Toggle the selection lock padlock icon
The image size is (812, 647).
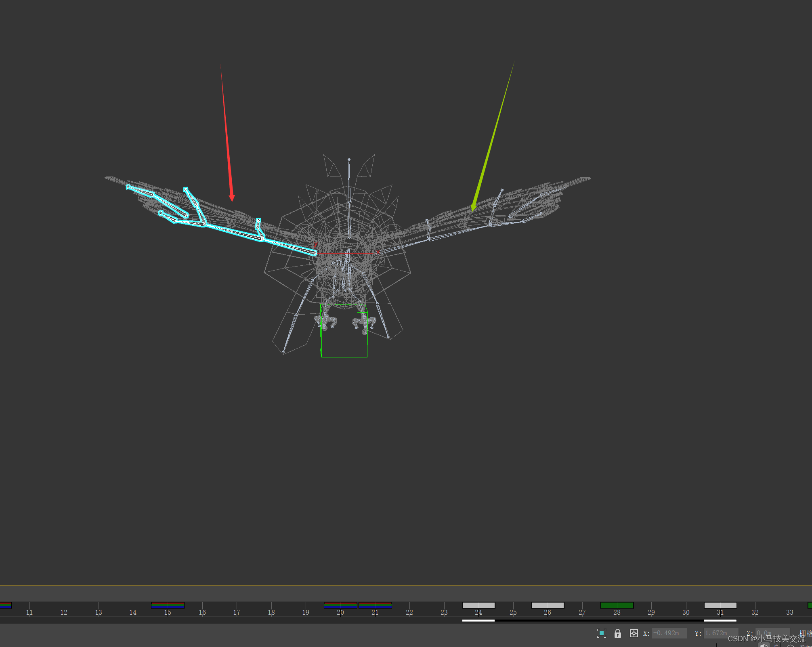(617, 633)
